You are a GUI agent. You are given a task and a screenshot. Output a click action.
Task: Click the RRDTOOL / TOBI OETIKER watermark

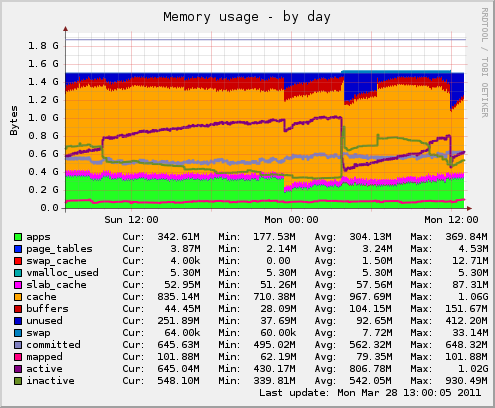point(485,63)
